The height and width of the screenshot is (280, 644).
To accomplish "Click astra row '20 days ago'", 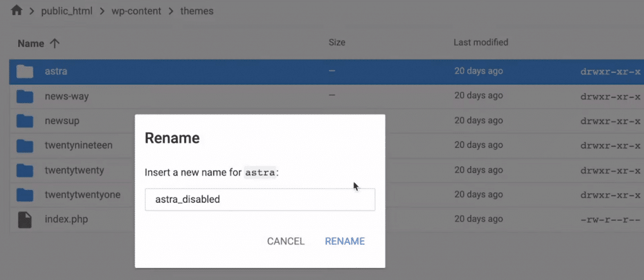I will coord(479,71).
